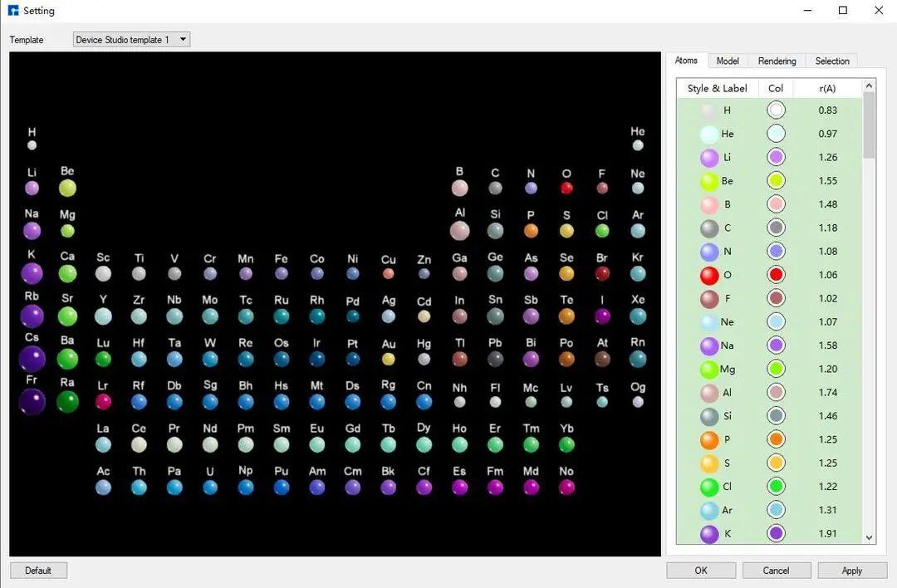The width and height of the screenshot is (897, 588).
Task: Click the Francium (Fr) atom sphere
Action: tap(32, 401)
